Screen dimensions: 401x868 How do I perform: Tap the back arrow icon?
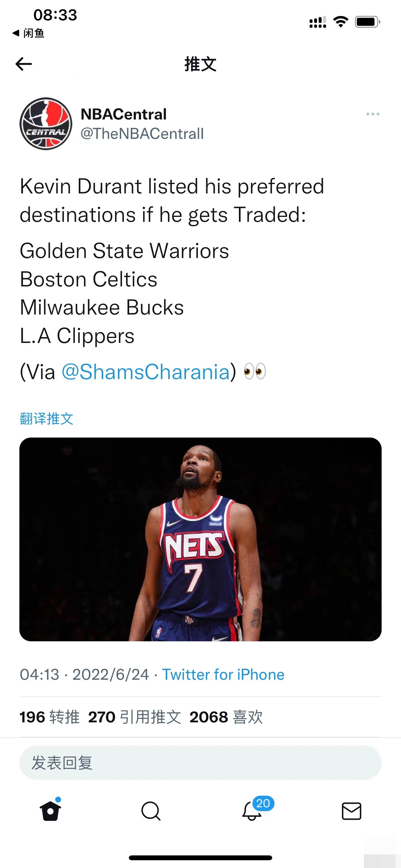click(24, 64)
